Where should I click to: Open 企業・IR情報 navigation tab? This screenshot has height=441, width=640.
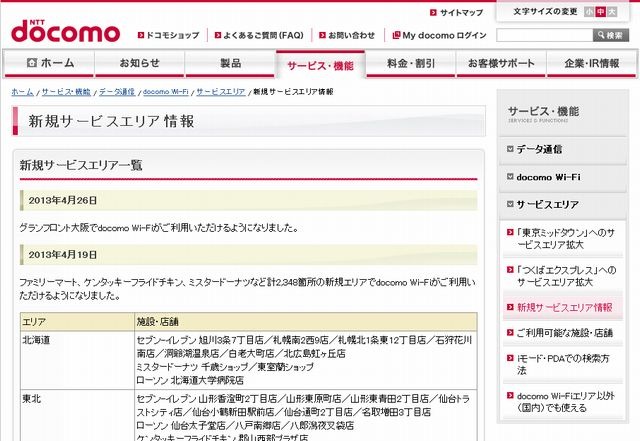coord(591,64)
